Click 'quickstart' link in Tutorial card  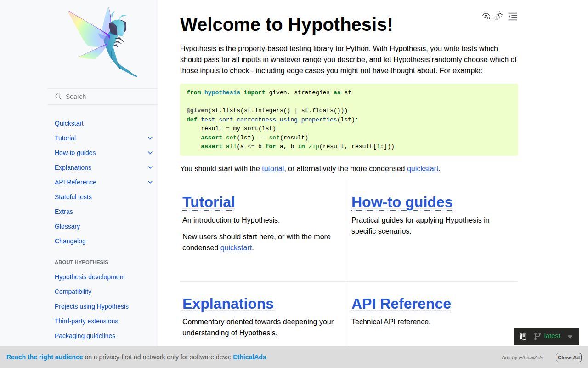(x=236, y=247)
